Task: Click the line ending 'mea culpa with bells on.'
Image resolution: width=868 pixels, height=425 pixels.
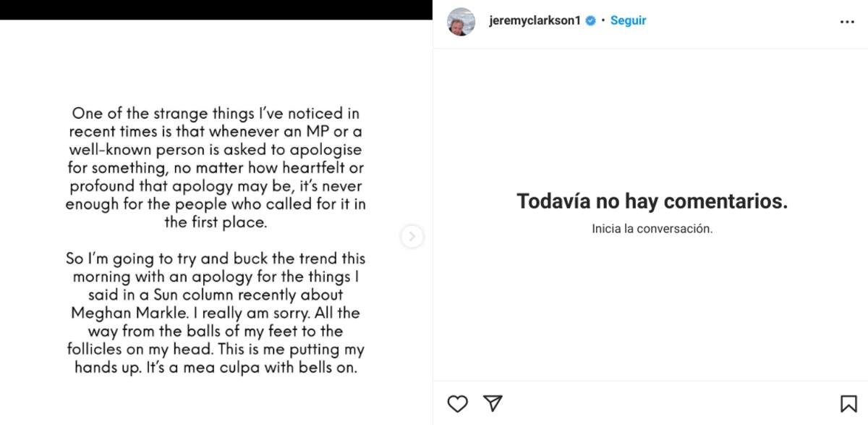Action: pos(216,367)
